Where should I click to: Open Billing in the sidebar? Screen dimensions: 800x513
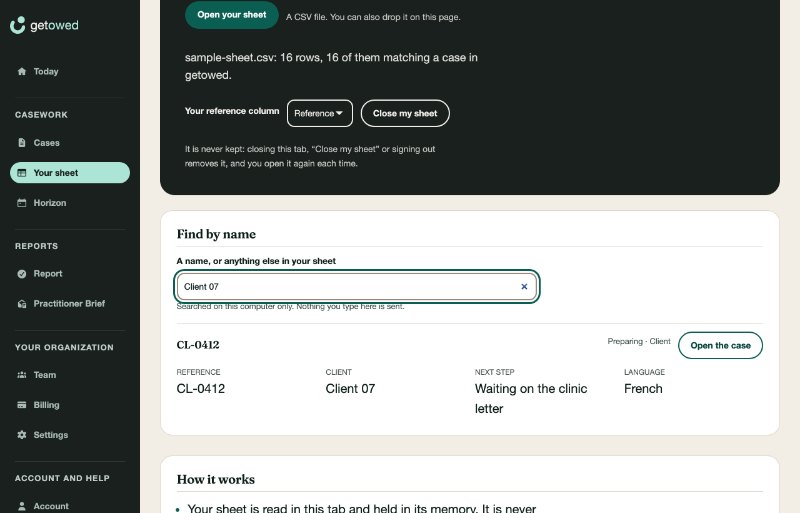70,405
